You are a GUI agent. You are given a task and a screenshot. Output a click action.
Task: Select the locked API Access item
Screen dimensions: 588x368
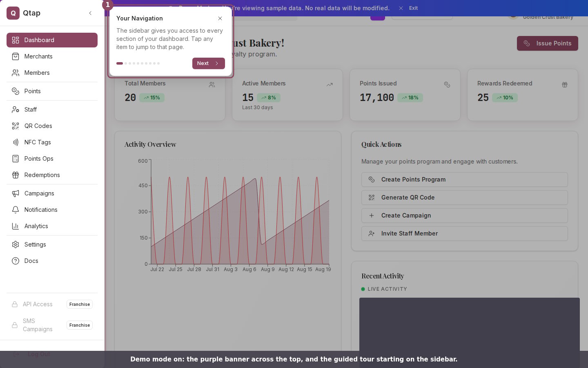[x=52, y=304]
